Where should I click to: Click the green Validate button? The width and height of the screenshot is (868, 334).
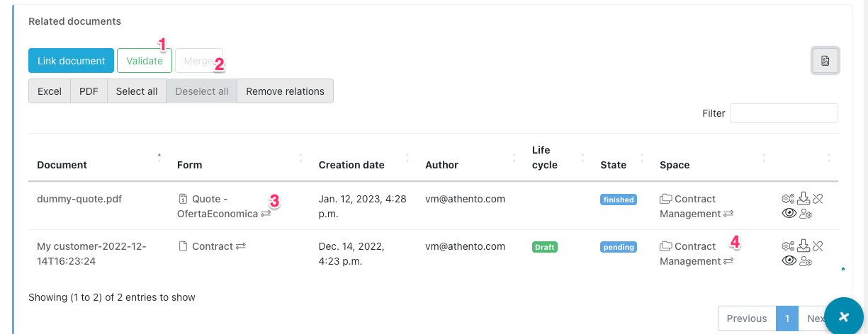145,61
